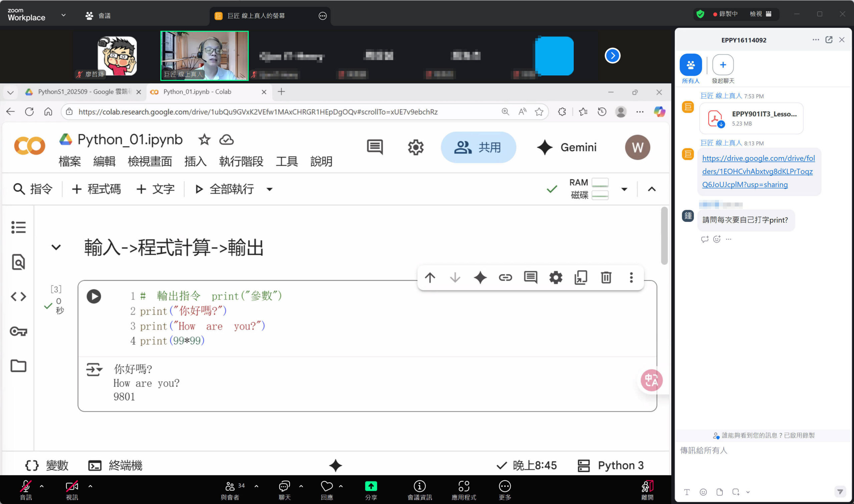Click the RAM usage bar
Viewport: 854px width, 504px height.
(600, 182)
